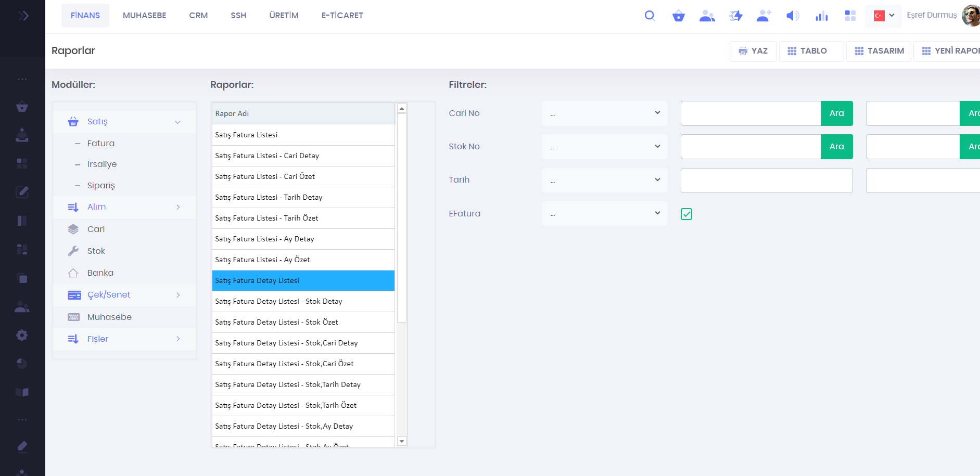The image size is (980, 476).
Task: Open the Tarih filter dropdown
Action: (604, 180)
